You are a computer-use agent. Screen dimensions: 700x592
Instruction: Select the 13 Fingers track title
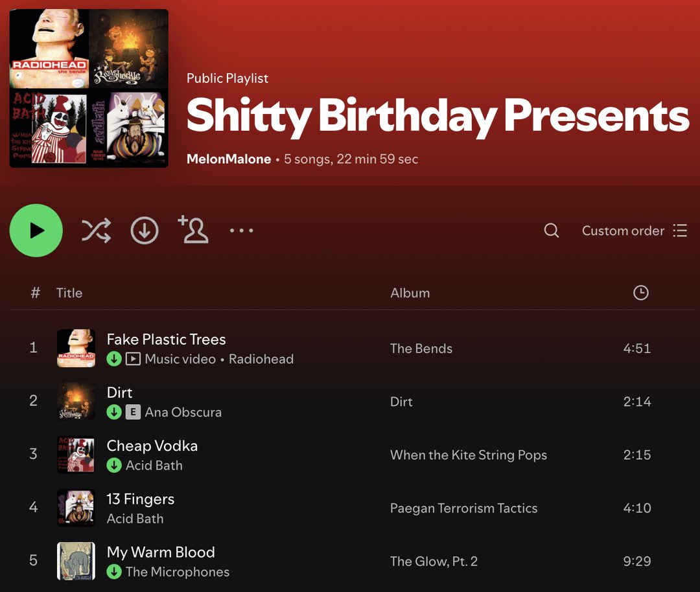pos(140,499)
